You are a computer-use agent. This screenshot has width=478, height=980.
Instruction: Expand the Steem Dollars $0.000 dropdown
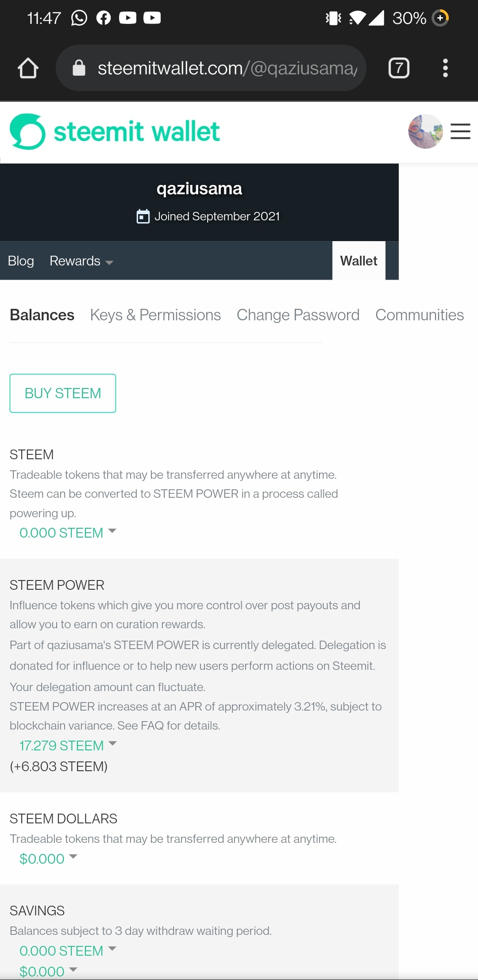48,858
